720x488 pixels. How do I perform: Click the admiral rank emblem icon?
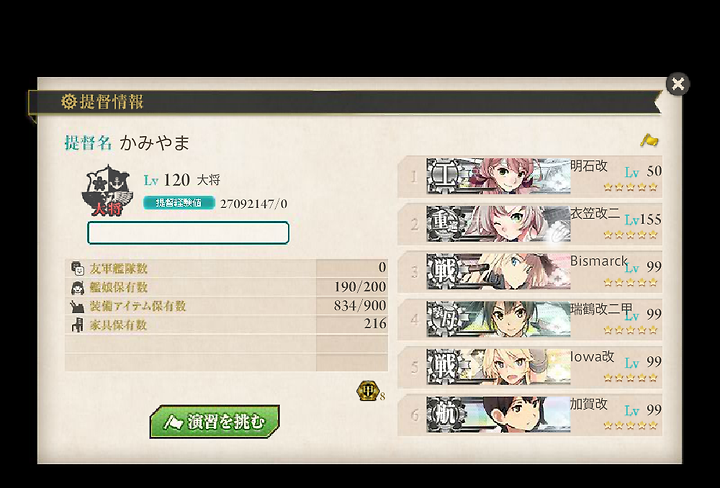pos(107,191)
